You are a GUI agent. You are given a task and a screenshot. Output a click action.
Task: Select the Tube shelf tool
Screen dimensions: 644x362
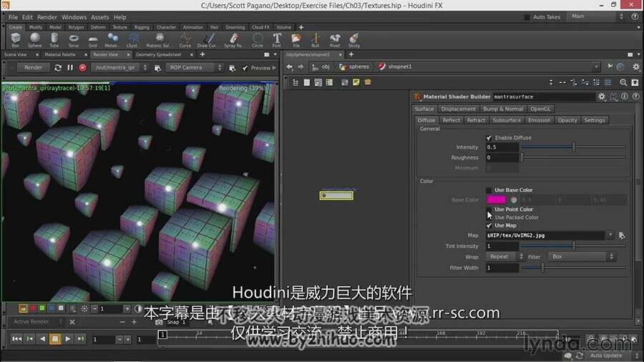(x=54, y=40)
